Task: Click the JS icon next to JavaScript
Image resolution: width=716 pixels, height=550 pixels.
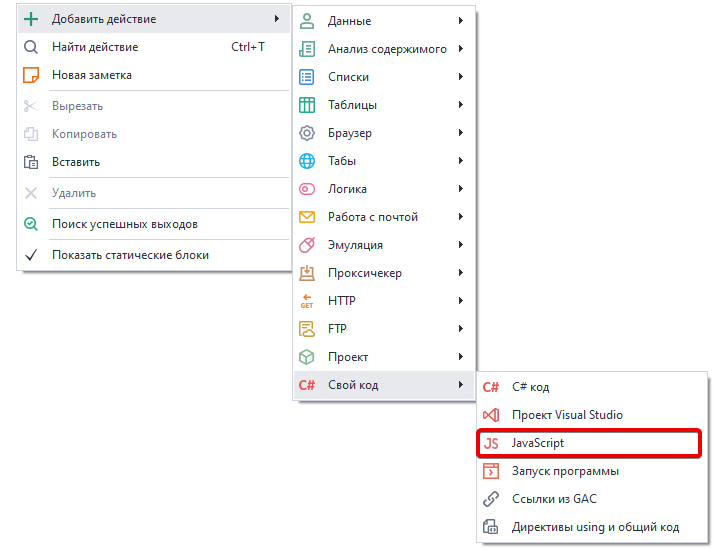Action: tap(490, 443)
